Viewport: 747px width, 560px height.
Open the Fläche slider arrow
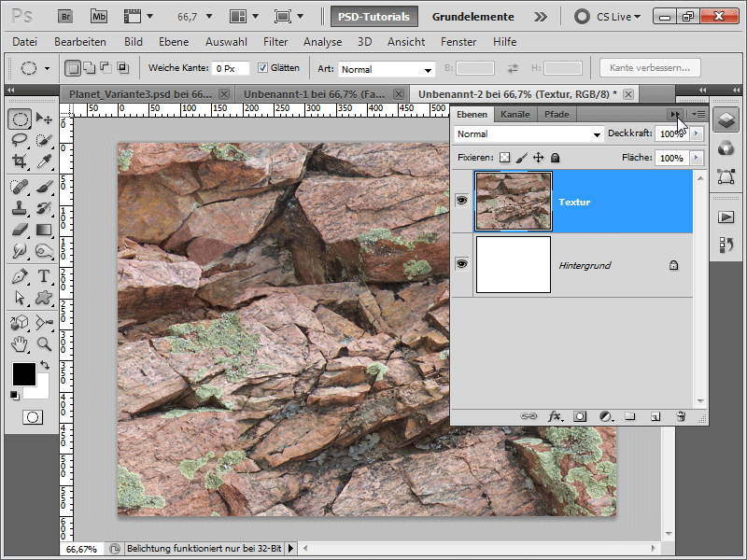(697, 157)
